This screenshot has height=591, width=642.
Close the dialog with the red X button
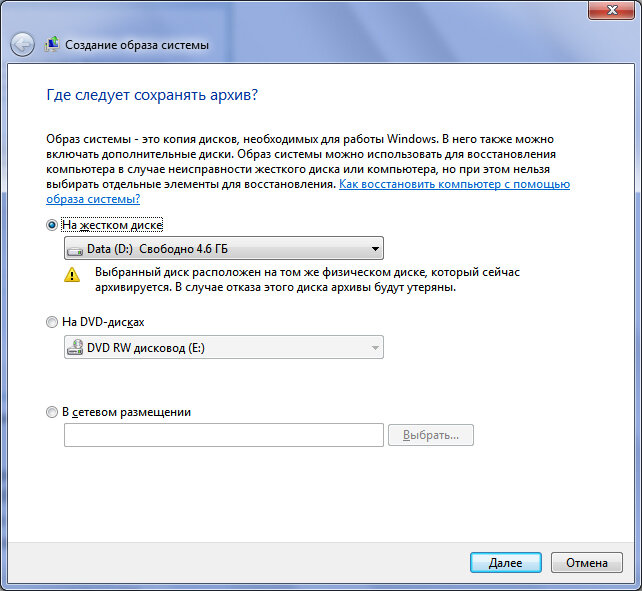tap(616, 10)
